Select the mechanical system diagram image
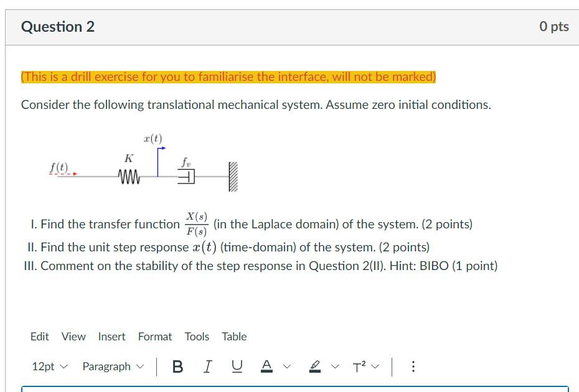Image resolution: width=579 pixels, height=392 pixels. (143, 165)
